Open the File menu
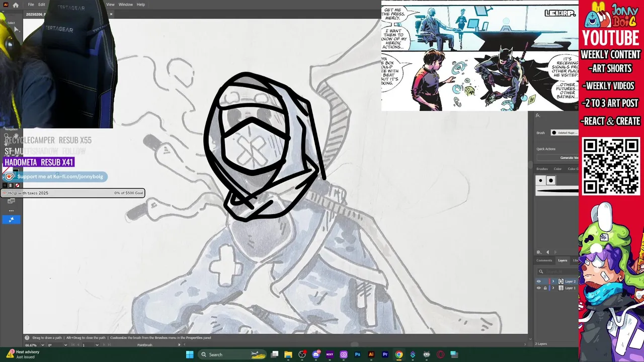 click(31, 5)
